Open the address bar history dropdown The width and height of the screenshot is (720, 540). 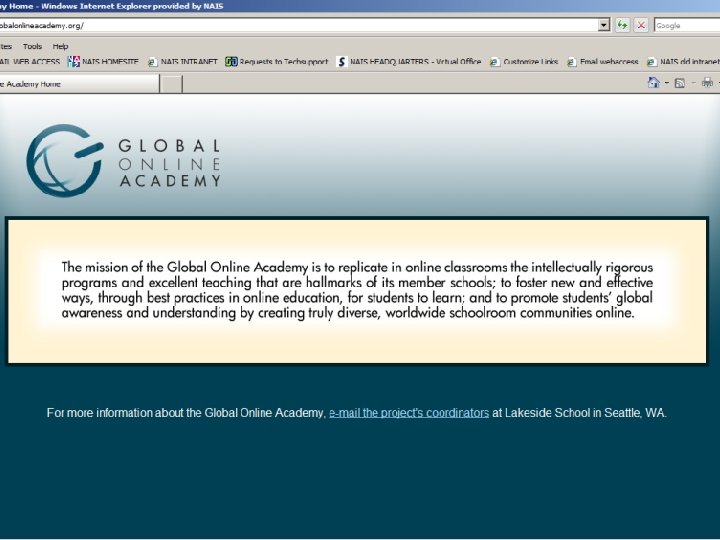(604, 25)
